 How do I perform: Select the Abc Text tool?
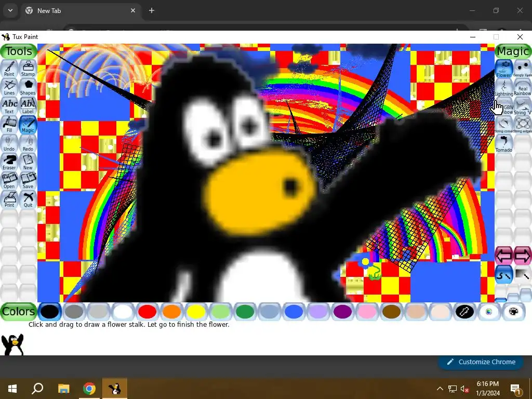click(x=9, y=106)
